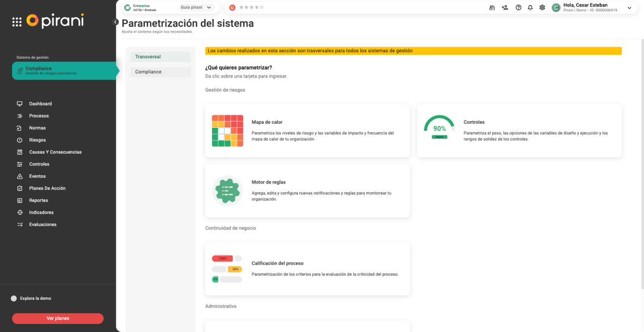Click the settings gear icon in header
The width and height of the screenshot is (644, 332).
tap(542, 8)
